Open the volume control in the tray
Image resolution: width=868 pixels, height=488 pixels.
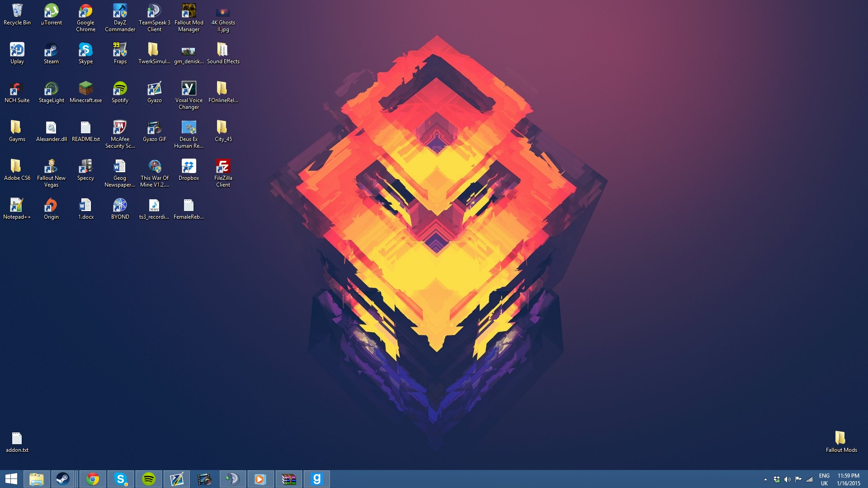788,479
